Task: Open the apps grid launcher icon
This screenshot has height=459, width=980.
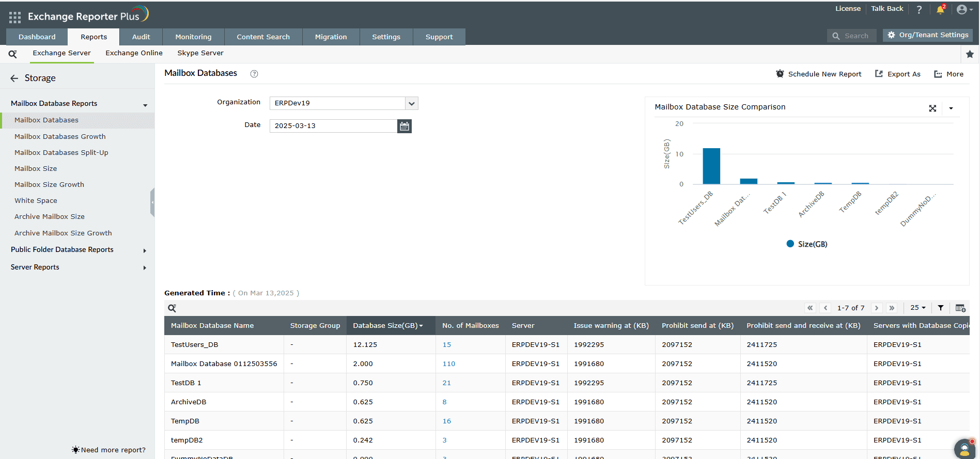Action: click(15, 17)
